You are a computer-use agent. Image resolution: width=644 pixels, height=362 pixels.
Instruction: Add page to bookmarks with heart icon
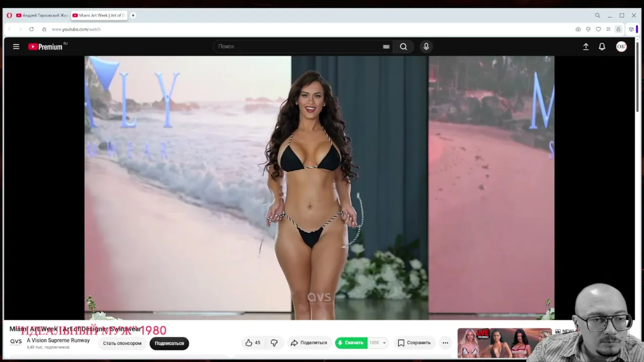598,29
